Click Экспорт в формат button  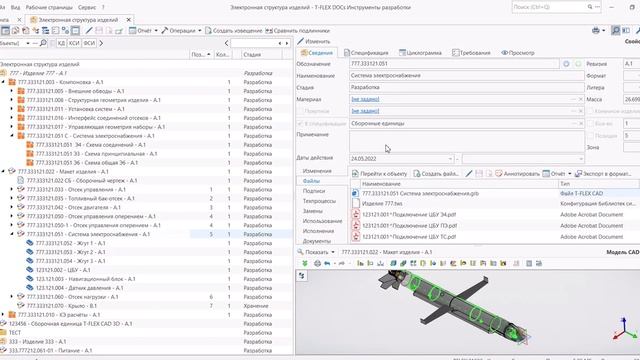[x=603, y=174]
